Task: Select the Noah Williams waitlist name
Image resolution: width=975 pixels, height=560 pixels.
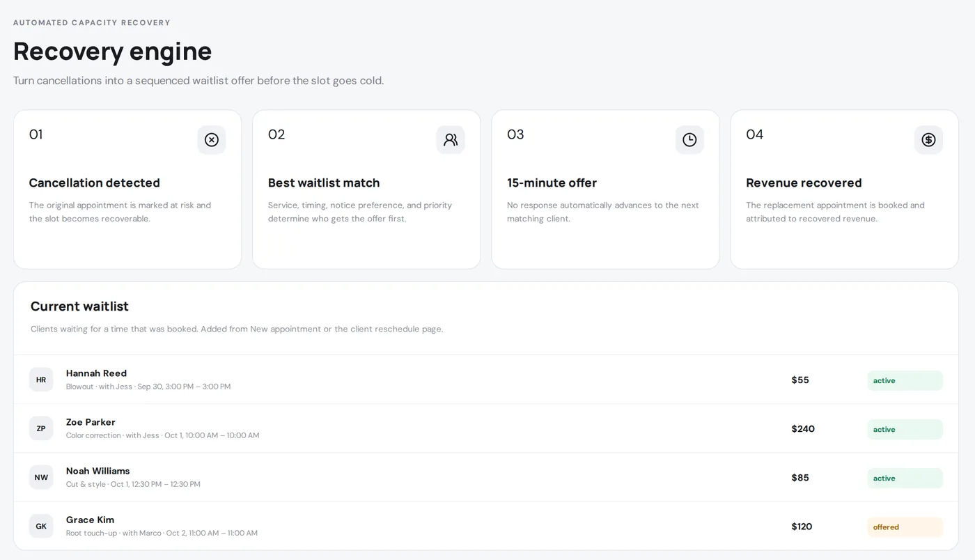Action: point(97,471)
